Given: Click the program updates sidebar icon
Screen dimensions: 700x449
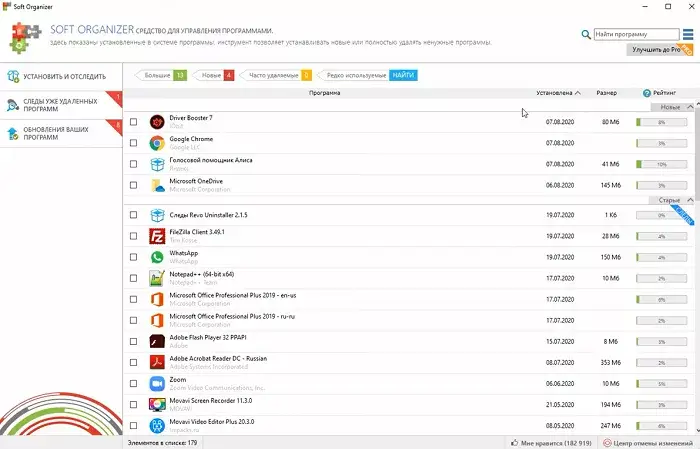Looking at the screenshot, I should click(13, 133).
